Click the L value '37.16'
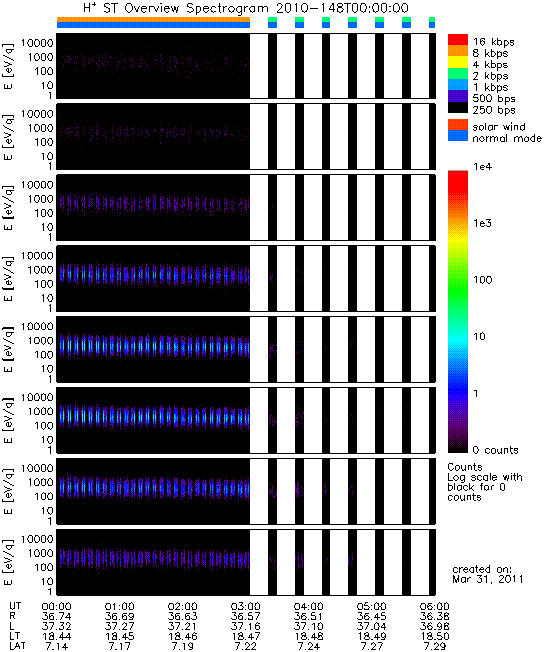This screenshot has width=544, height=652. (x=245, y=627)
